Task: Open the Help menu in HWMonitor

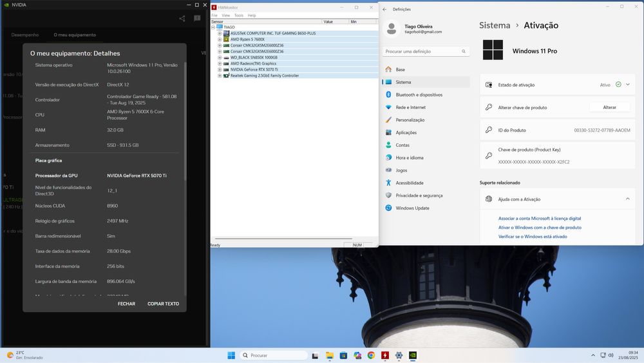Action: tap(252, 15)
